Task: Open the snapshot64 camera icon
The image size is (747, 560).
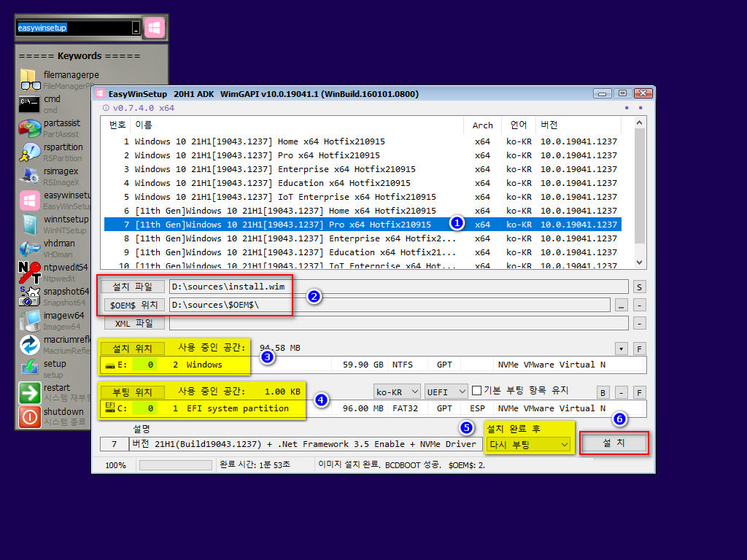Action: [x=29, y=296]
